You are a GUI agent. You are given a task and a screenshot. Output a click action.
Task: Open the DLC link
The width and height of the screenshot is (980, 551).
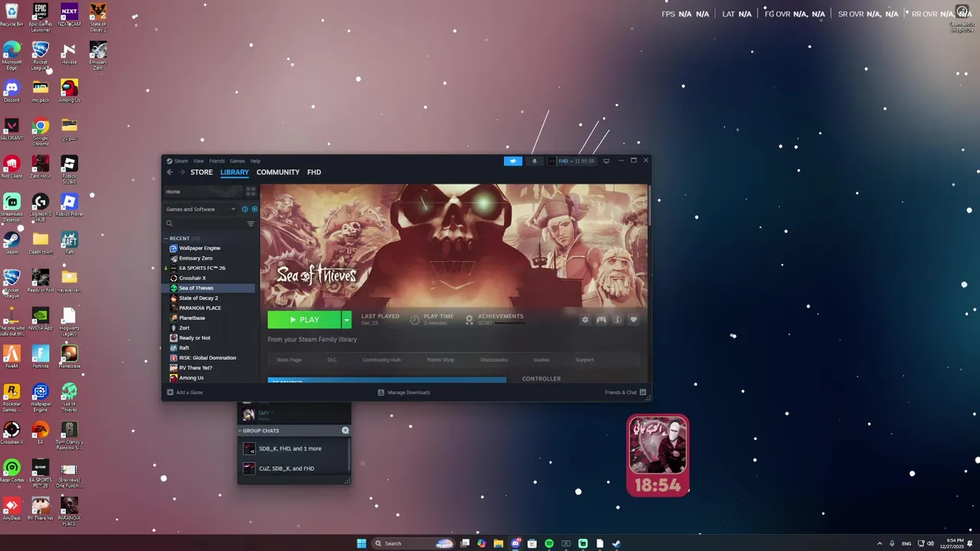point(332,360)
